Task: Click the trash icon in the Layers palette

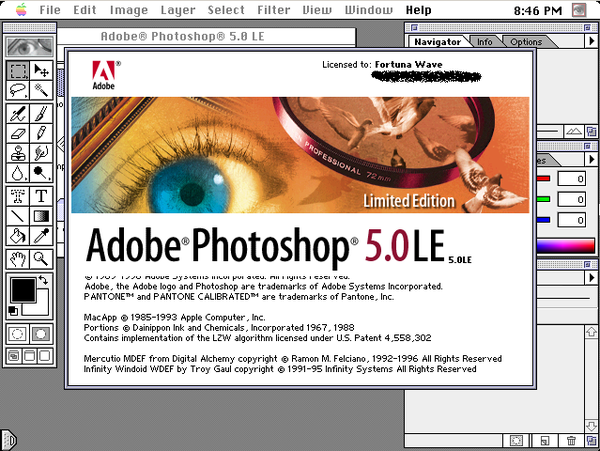Action: 571,441
